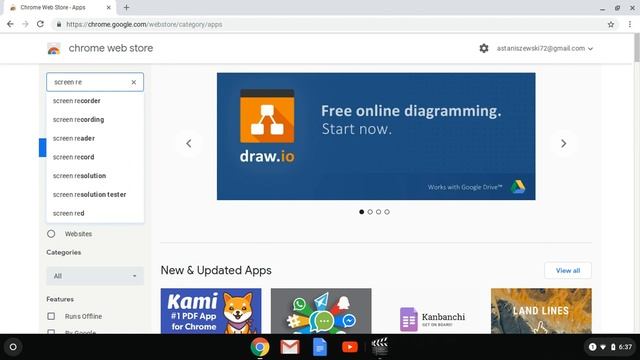This screenshot has width=640, height=360.
Task: Open the Land Lines app tile
Action: tap(541, 311)
